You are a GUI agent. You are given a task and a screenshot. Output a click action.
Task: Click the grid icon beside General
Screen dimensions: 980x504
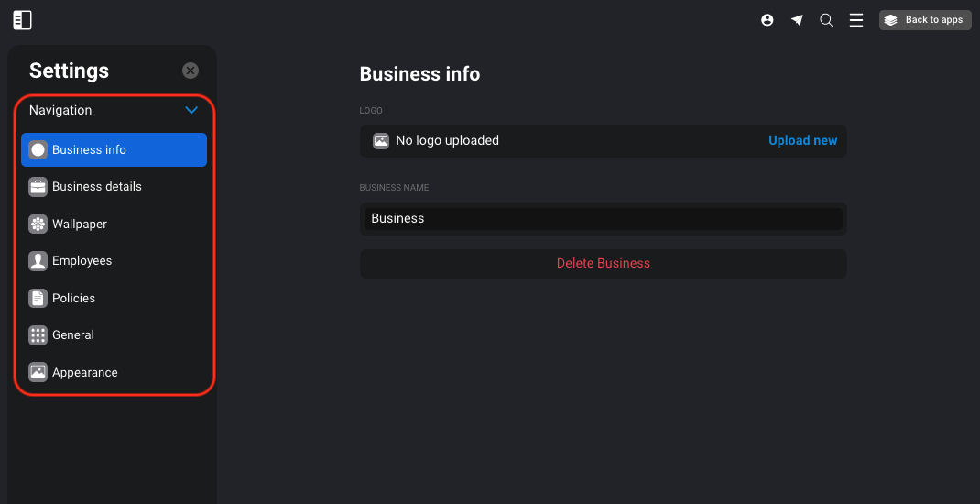pos(38,335)
